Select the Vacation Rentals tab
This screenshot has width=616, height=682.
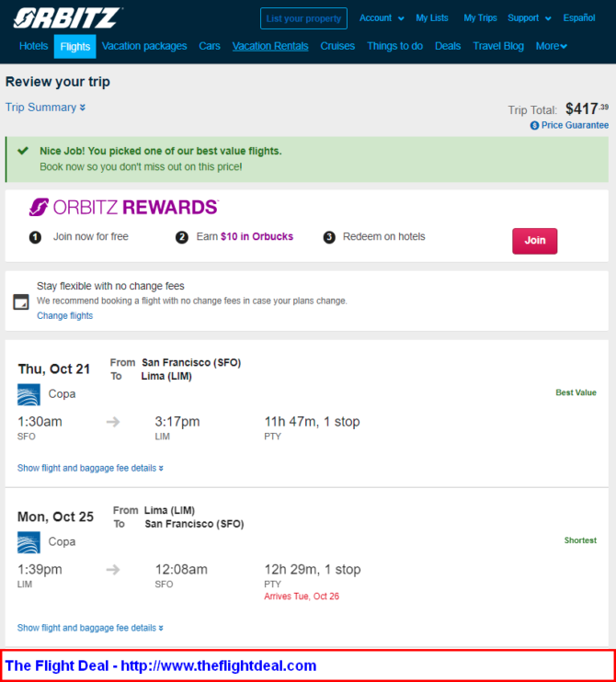(270, 46)
